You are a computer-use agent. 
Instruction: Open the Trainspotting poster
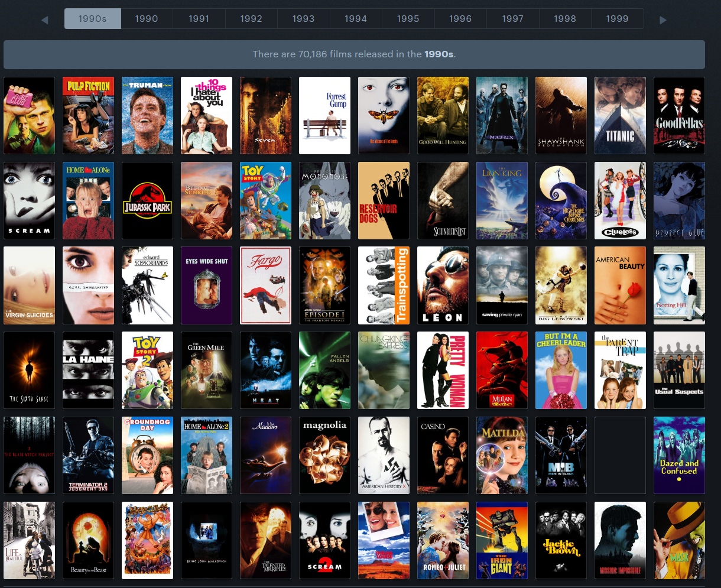(x=384, y=285)
